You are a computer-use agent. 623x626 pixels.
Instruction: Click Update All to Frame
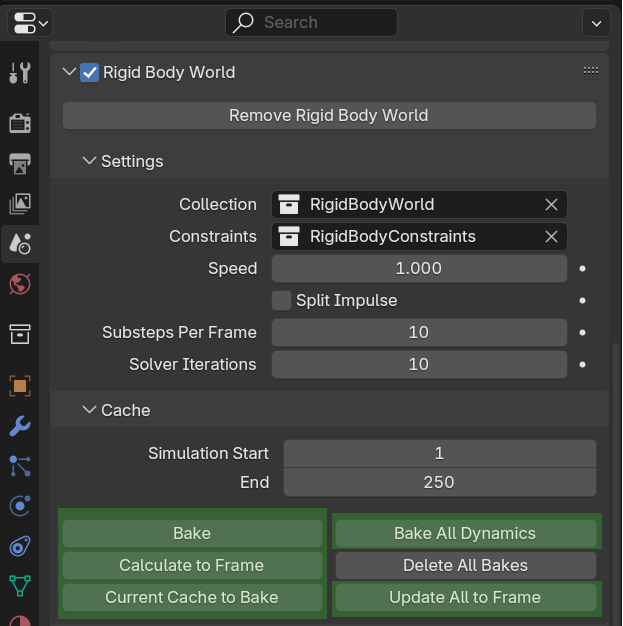(466, 597)
